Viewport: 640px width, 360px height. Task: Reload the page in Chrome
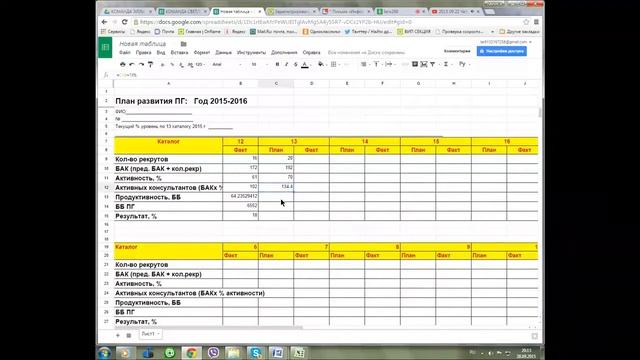124,22
